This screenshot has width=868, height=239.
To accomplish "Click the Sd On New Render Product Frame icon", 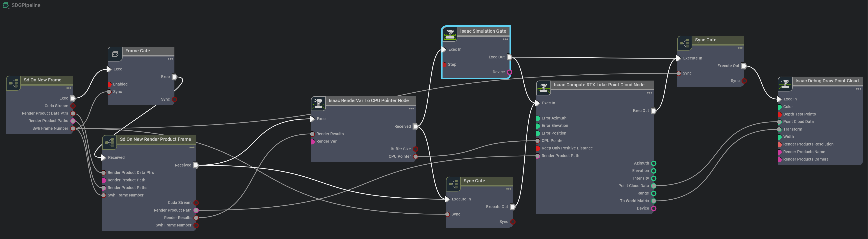I will [x=109, y=142].
